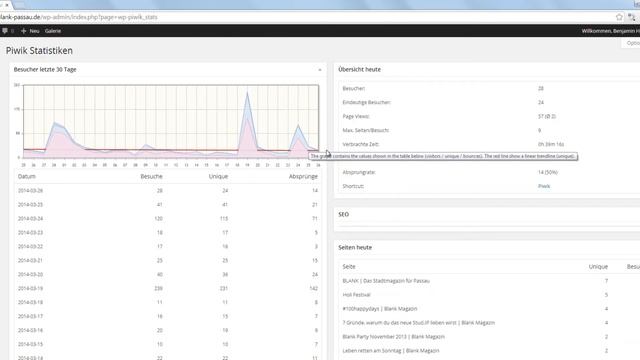
Task: Open the 'Piwik' shortcut link
Action: click(544, 186)
